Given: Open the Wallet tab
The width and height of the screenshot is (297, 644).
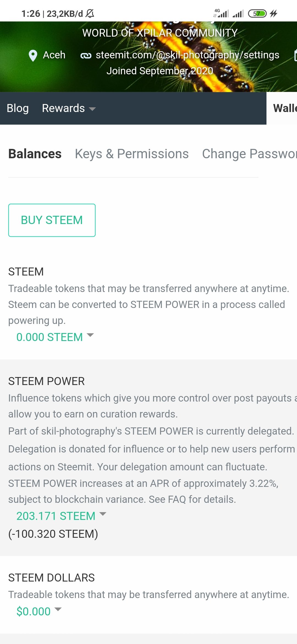Looking at the screenshot, I should coord(285,108).
